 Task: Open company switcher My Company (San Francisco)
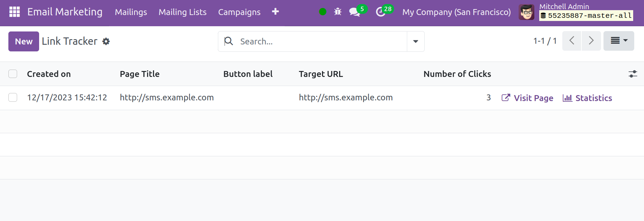[456, 12]
